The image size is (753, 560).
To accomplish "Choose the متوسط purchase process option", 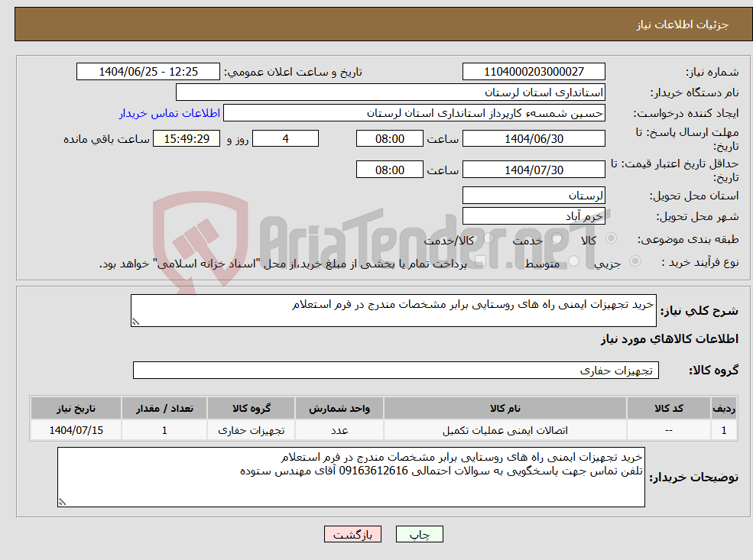I will click(x=573, y=260).
